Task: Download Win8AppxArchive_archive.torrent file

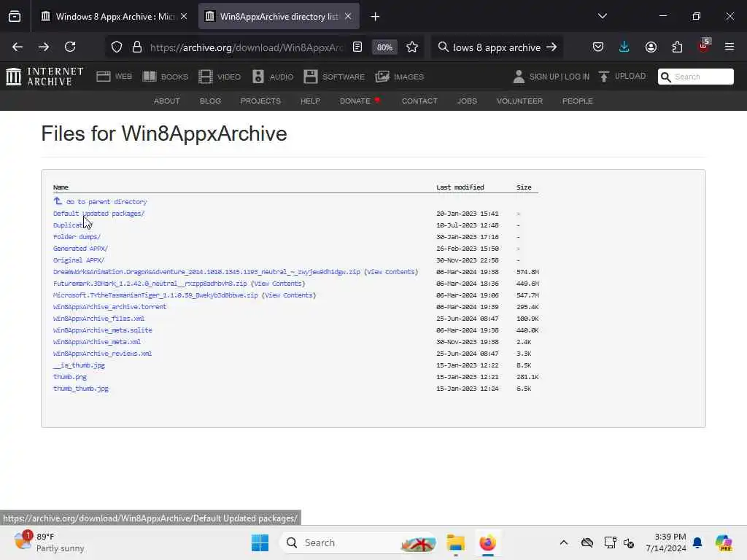Action: click(109, 307)
